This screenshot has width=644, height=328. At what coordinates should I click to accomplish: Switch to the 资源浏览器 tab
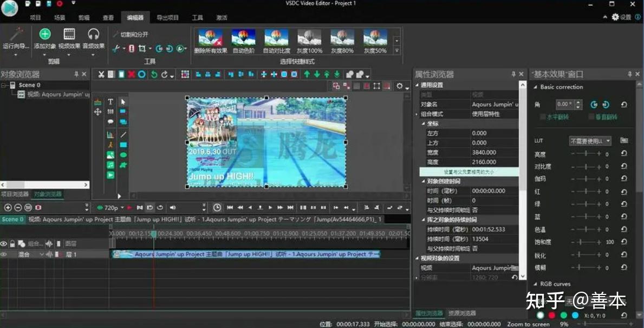462,313
